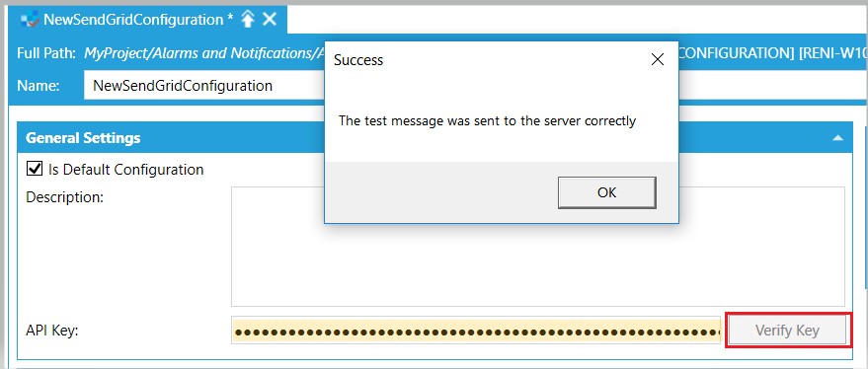Click the Success dialog title bar

tap(501, 60)
